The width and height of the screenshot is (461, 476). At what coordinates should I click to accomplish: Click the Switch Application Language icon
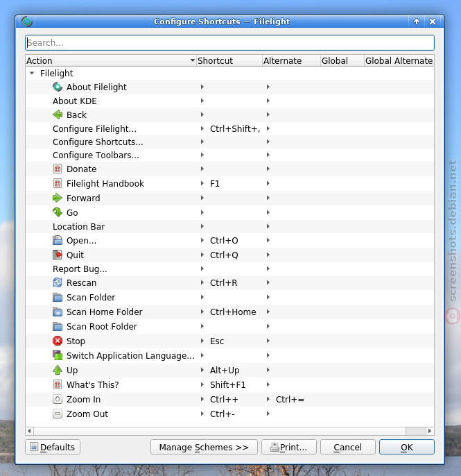click(x=58, y=355)
